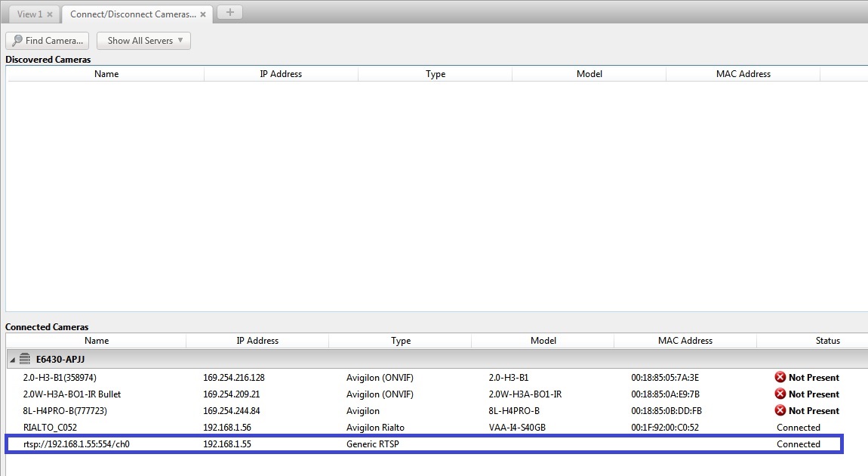Image resolution: width=868 pixels, height=476 pixels.
Task: Sort Discovered Cameras by MAC Address column
Action: [x=743, y=74]
